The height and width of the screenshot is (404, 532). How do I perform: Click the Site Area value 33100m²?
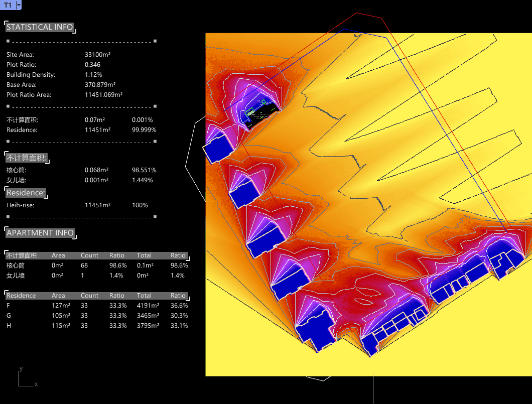(97, 55)
